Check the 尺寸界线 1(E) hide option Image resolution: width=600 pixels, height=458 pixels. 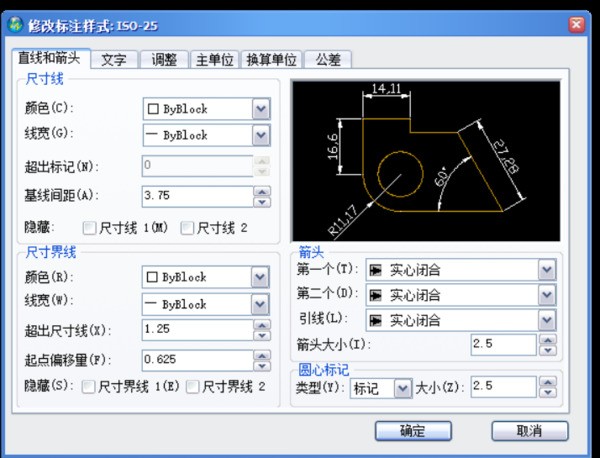click(x=89, y=386)
